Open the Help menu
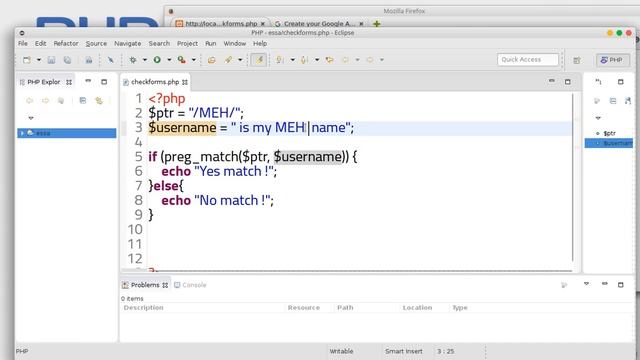640x360 pixels. (x=260, y=43)
